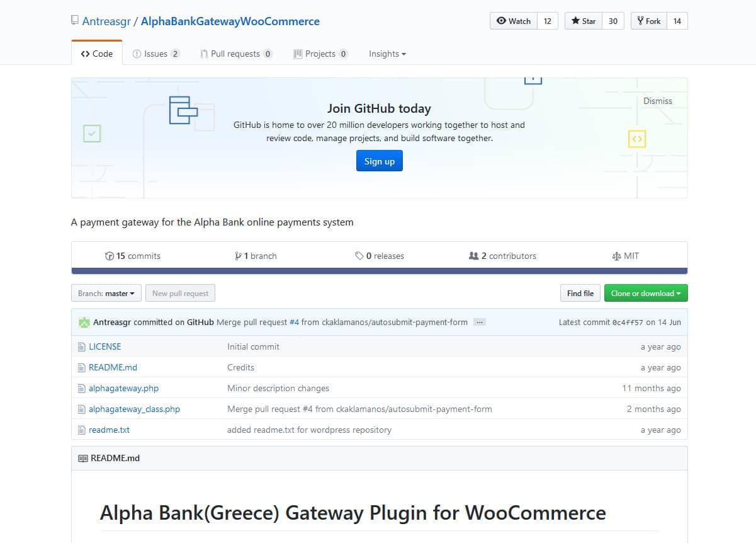Click the Star button

tap(584, 21)
